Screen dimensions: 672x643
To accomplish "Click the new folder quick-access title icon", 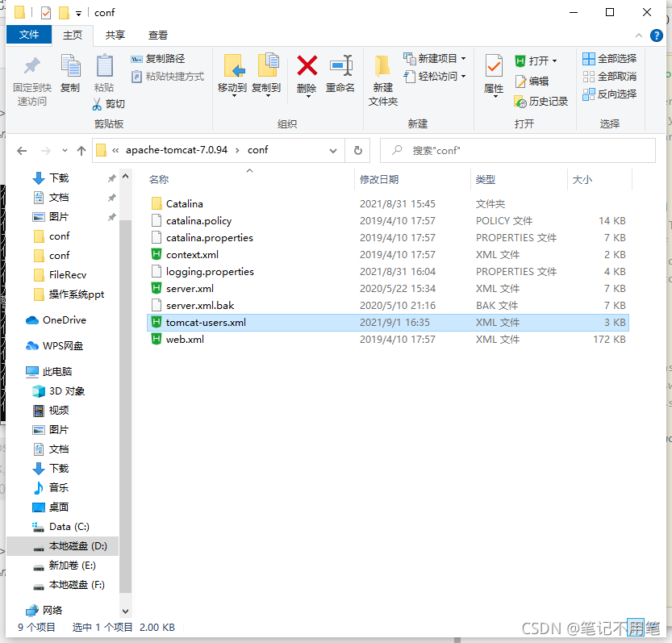I will (64, 13).
